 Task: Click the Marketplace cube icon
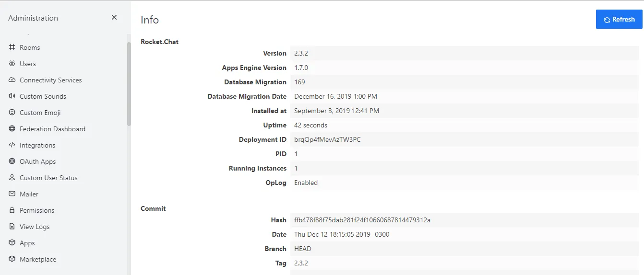coord(12,259)
